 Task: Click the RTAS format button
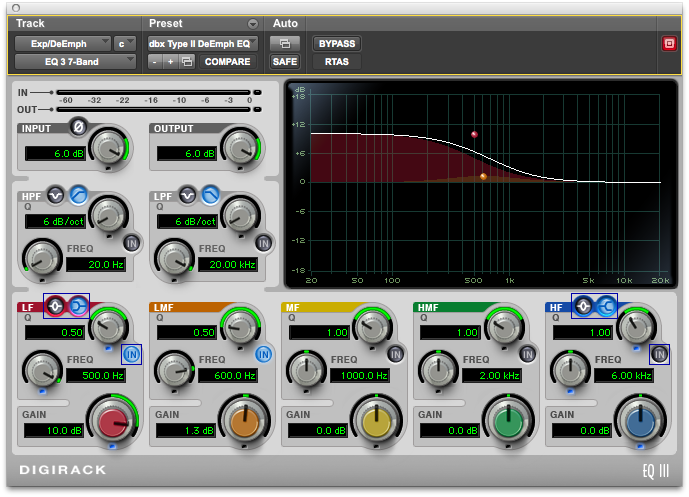click(337, 62)
